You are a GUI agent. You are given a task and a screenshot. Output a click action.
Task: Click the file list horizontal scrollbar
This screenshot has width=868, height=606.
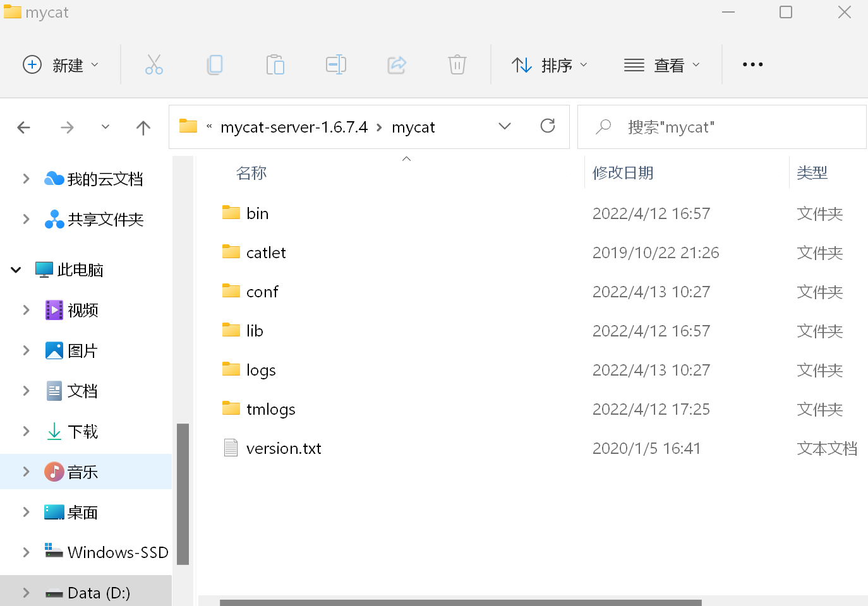point(461,602)
